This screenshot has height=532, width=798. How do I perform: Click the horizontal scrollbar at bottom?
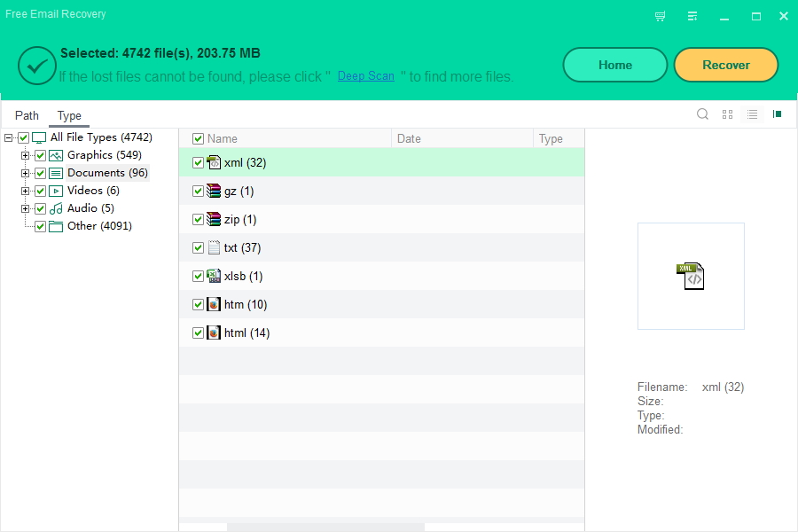[325, 527]
